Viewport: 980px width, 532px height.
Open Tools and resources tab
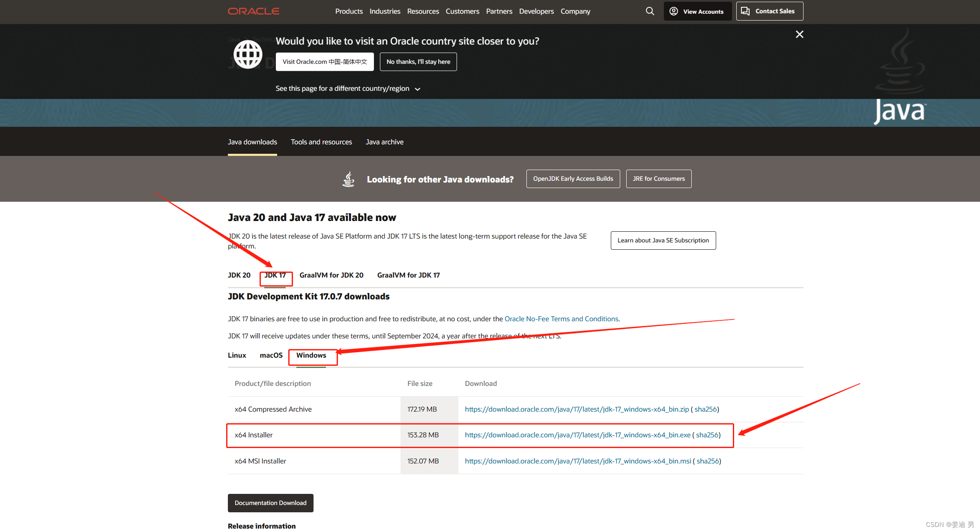pos(321,142)
